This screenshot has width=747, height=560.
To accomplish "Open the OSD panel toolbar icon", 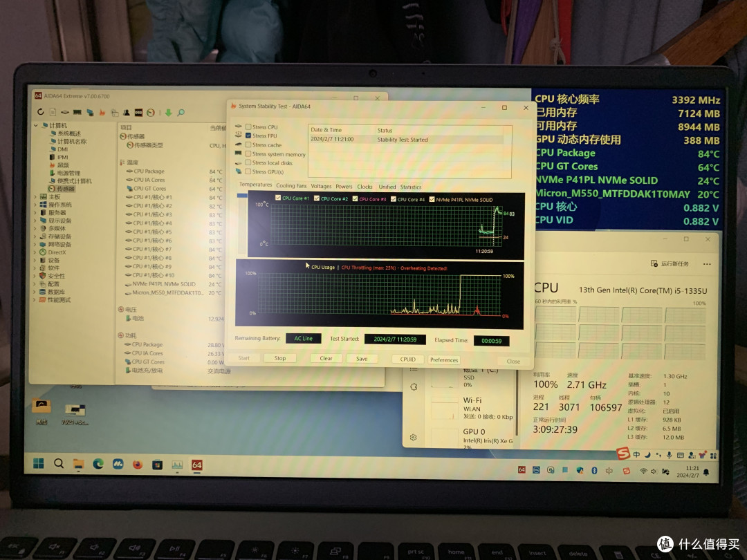I will [138, 112].
